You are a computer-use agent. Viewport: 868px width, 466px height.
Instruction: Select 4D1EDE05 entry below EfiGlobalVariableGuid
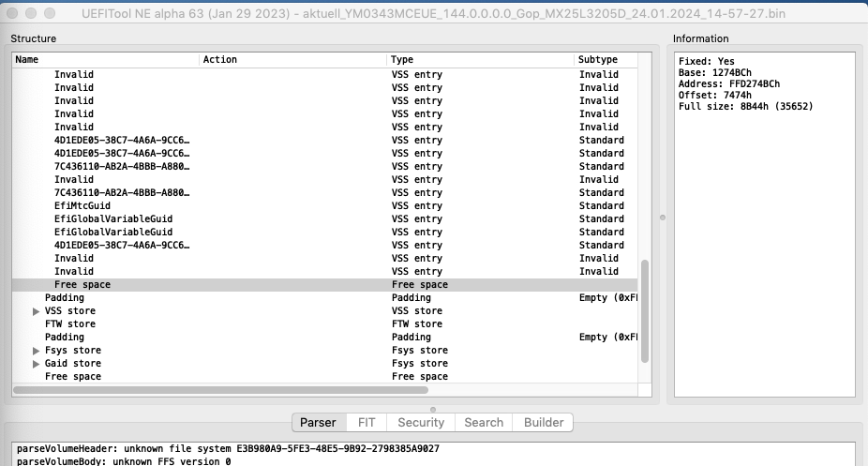325,245
